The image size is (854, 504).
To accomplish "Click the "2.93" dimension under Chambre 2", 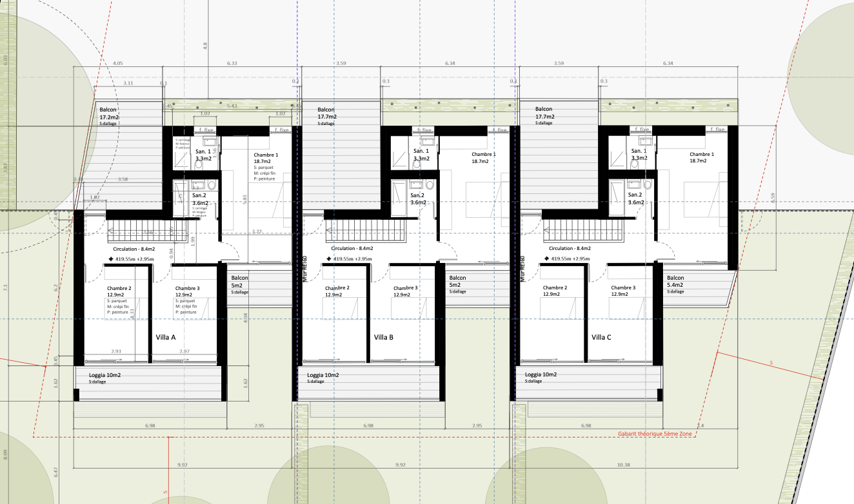I will click(117, 351).
